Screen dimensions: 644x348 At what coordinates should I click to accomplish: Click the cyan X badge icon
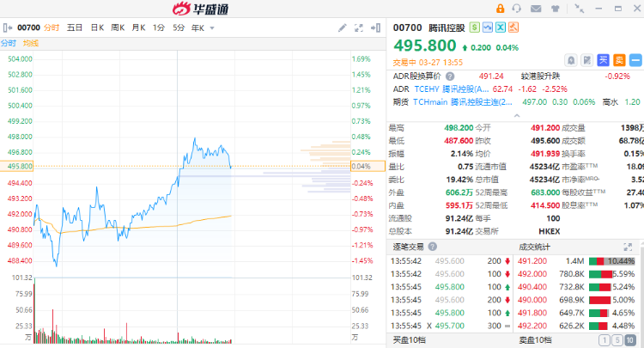[x=501, y=27]
